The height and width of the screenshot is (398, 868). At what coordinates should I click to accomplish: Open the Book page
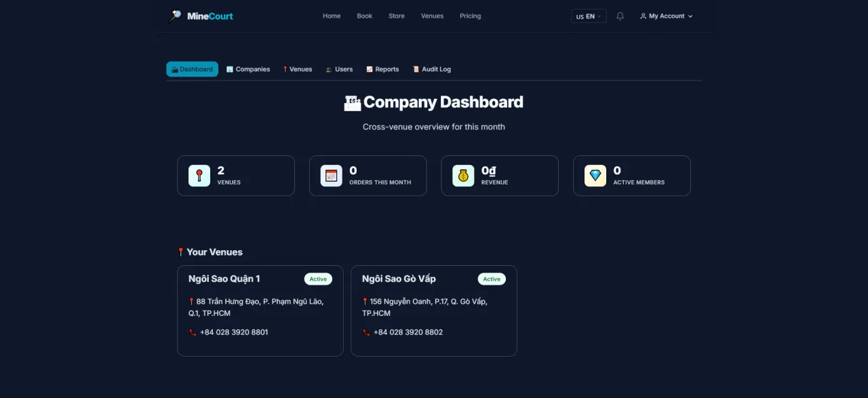(x=365, y=16)
